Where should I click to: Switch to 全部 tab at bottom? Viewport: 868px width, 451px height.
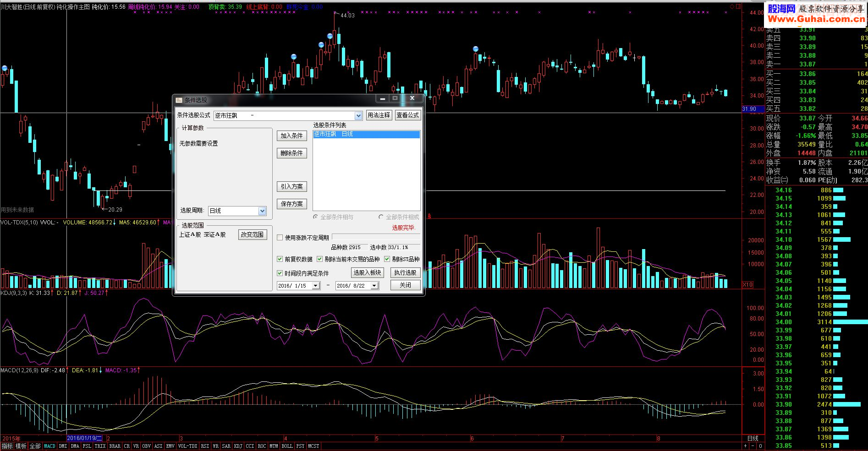(x=35, y=446)
